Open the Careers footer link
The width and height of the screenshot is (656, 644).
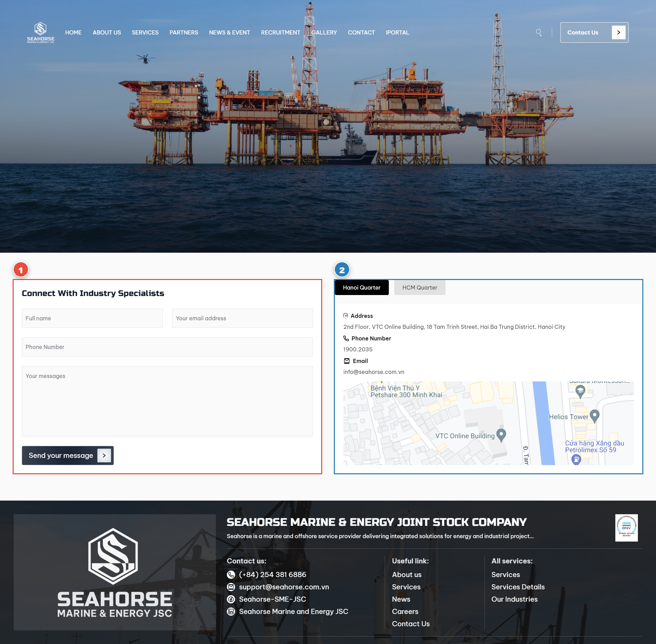coord(405,612)
